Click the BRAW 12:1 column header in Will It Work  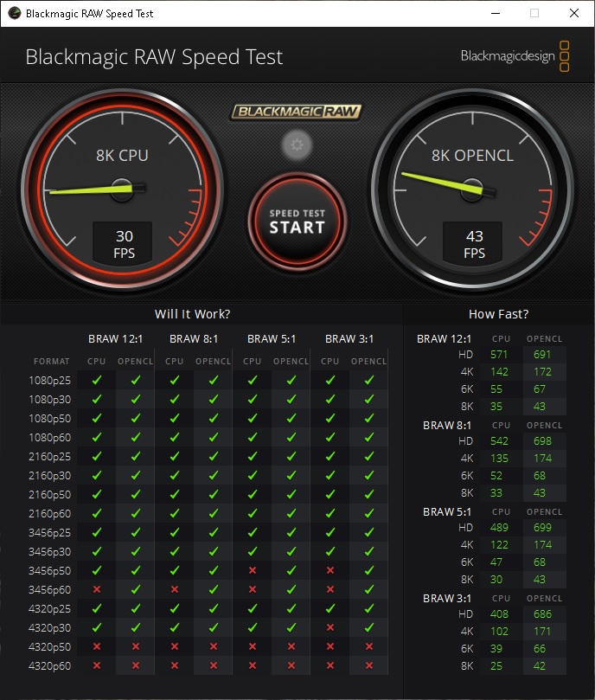pos(116,339)
